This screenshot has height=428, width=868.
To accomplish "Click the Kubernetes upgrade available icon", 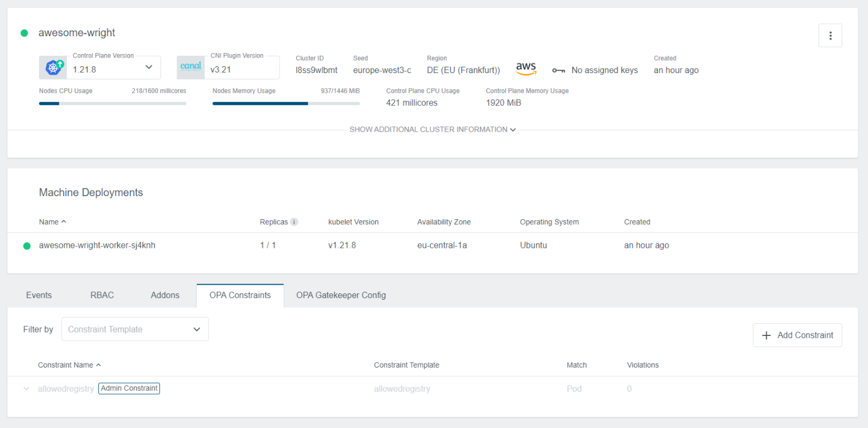I will [53, 67].
